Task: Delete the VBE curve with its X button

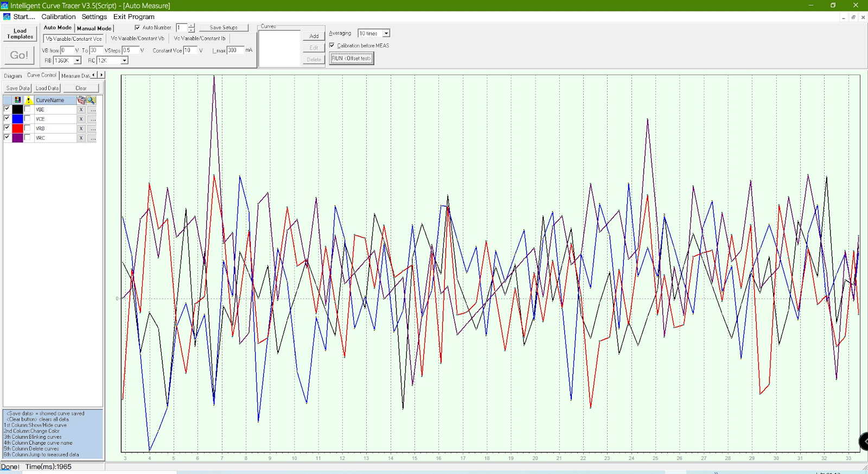Action: pyautogui.click(x=81, y=110)
